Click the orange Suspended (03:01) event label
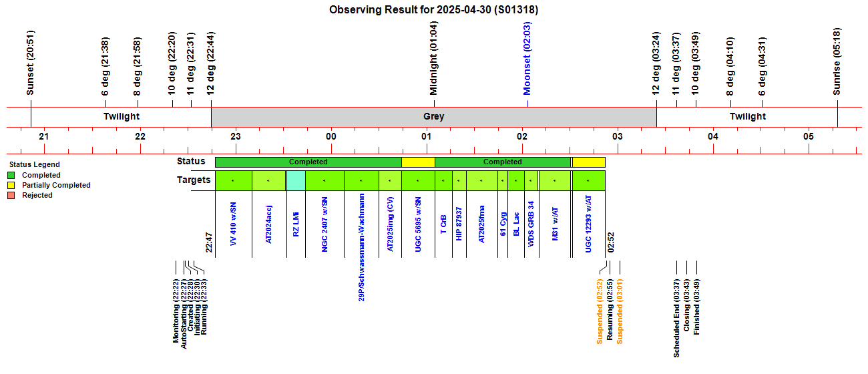 point(620,311)
